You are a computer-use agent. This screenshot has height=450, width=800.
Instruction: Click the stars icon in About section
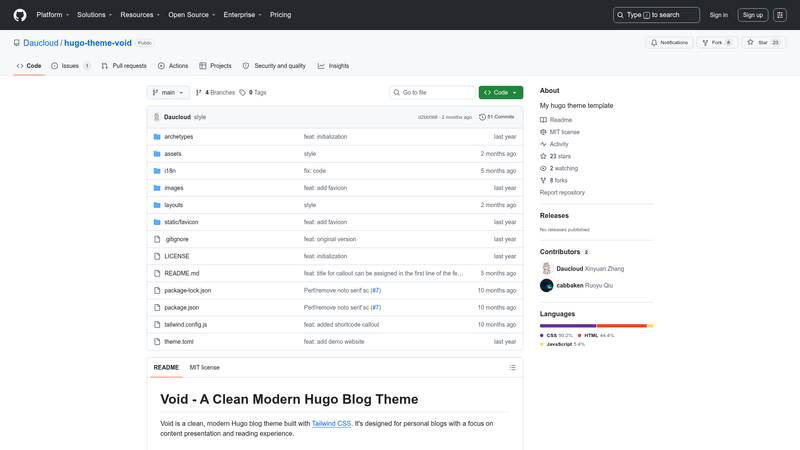pyautogui.click(x=543, y=156)
